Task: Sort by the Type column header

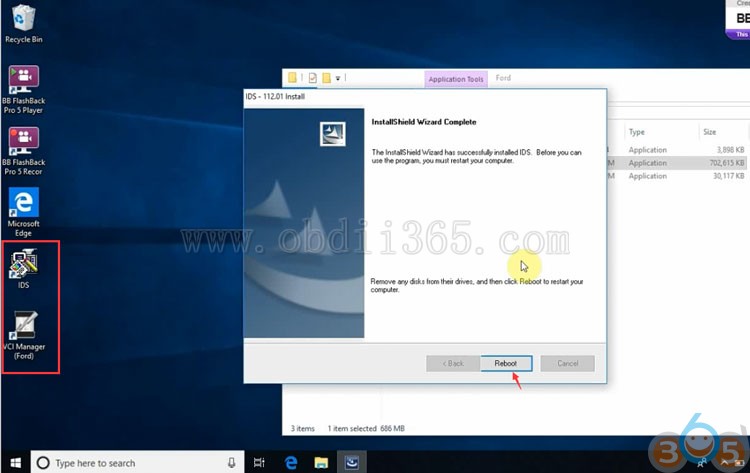Action: 637,132
